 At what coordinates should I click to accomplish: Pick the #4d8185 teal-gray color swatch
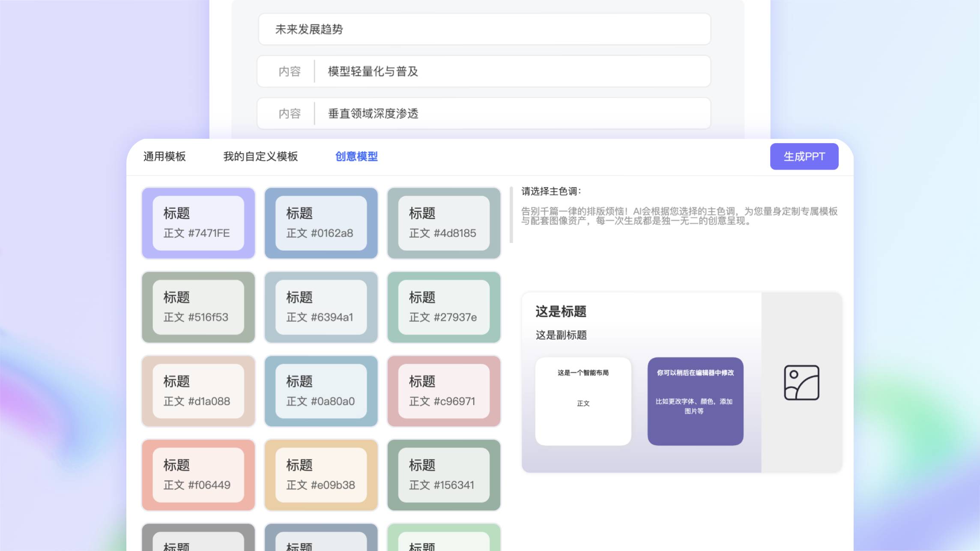tap(444, 223)
